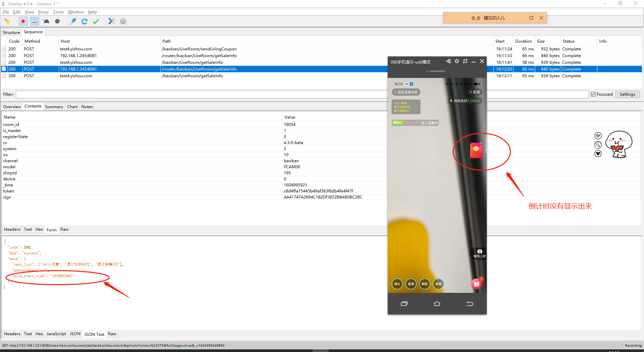
Task: Tap the 超清 quality round button
Action: coord(411,284)
